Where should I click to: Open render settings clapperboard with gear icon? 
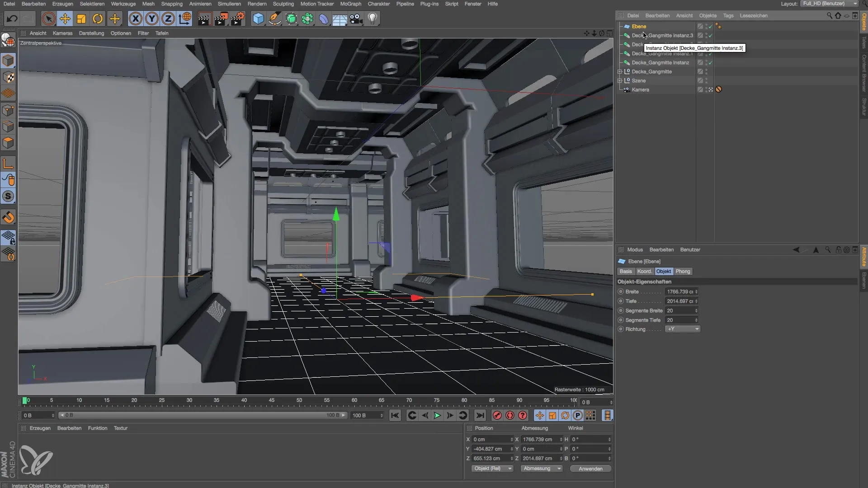click(238, 19)
